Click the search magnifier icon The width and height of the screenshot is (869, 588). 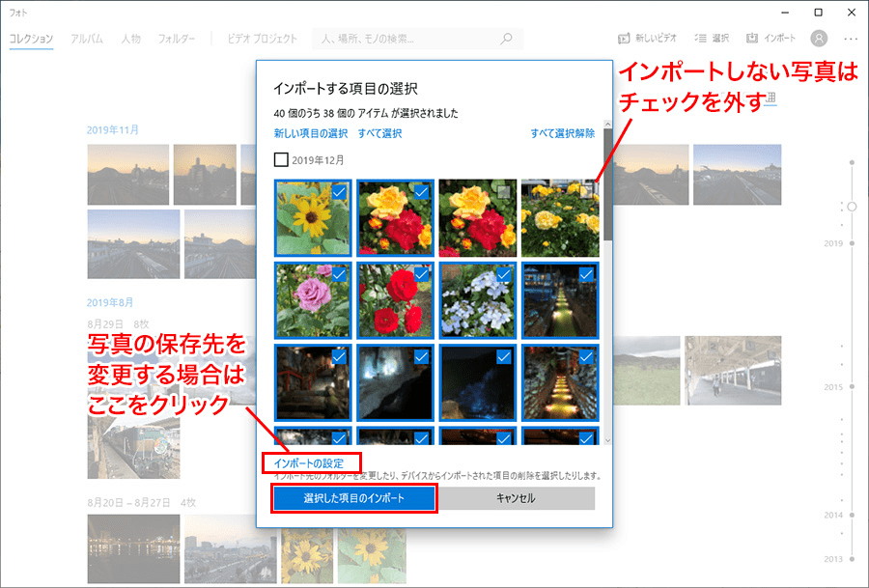coord(506,39)
